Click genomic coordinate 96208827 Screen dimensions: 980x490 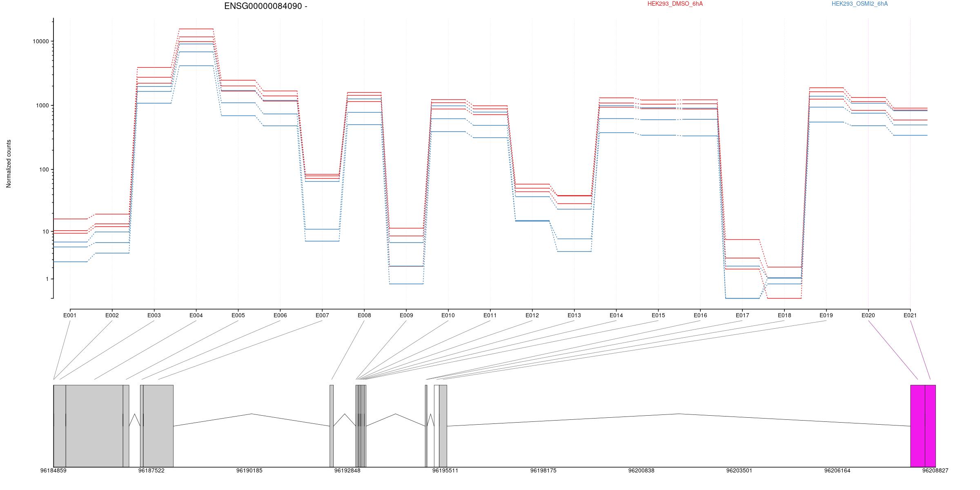935,470
